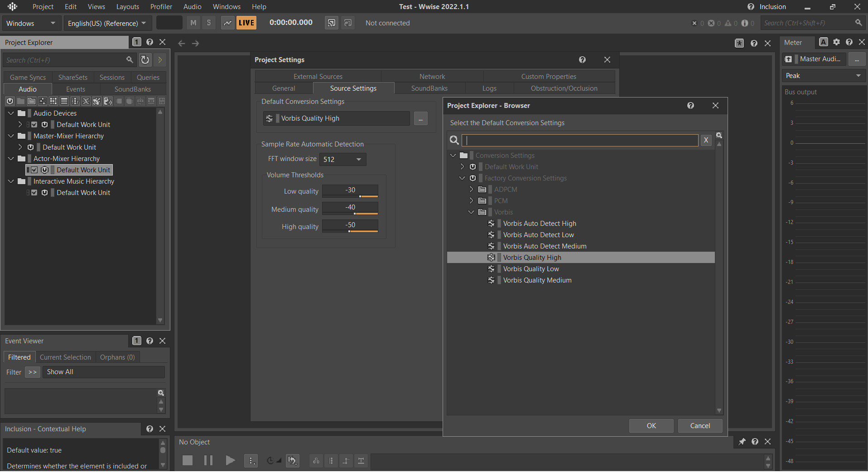This screenshot has height=473, width=868.
Task: Confirm selection with OK button
Action: (x=651, y=426)
